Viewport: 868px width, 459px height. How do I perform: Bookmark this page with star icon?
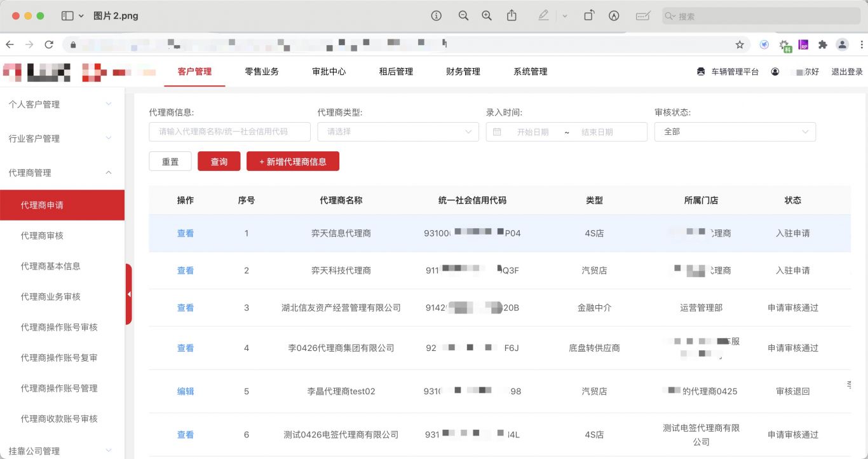coord(740,45)
